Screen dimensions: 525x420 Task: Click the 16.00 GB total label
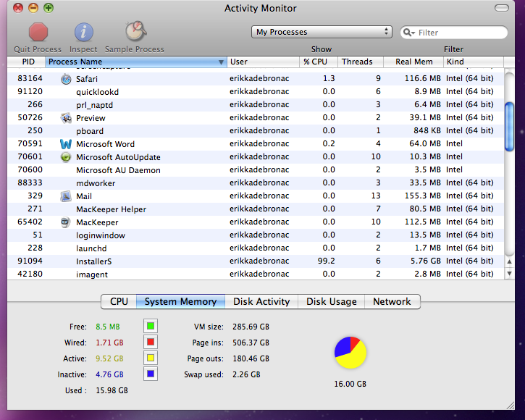[x=350, y=384]
